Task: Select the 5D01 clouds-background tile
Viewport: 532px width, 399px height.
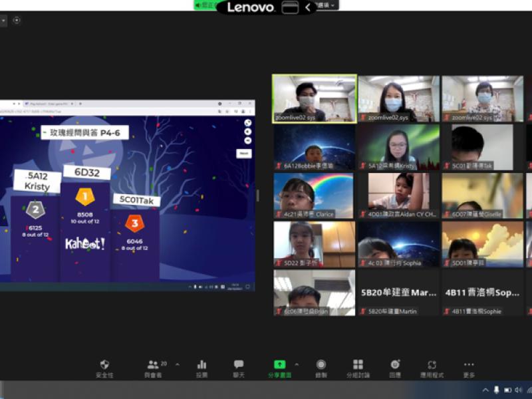Action: [483, 244]
